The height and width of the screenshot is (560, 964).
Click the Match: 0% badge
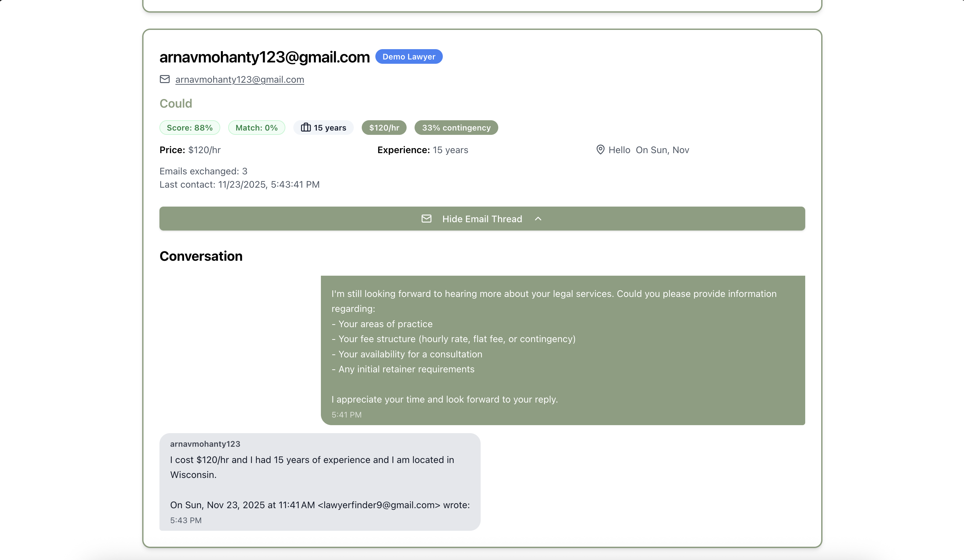[x=256, y=127]
